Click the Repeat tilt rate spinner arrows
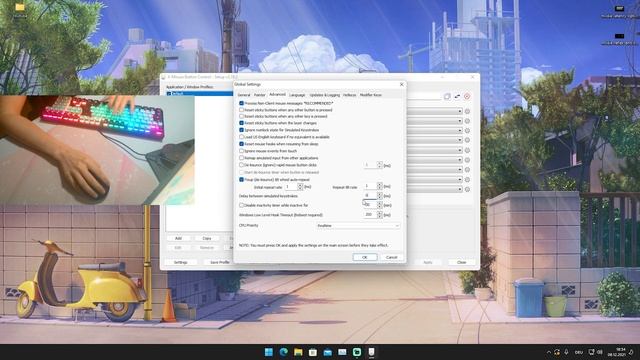 tap(380, 186)
